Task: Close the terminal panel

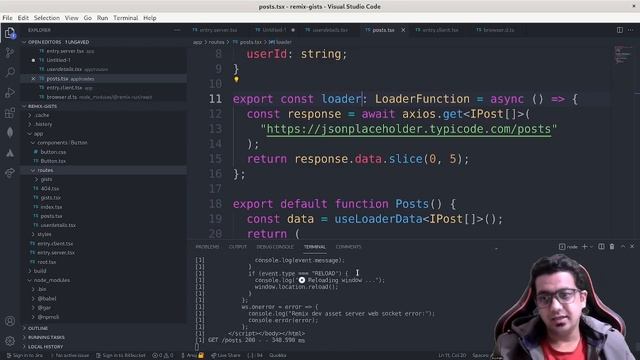Action: 632,247
